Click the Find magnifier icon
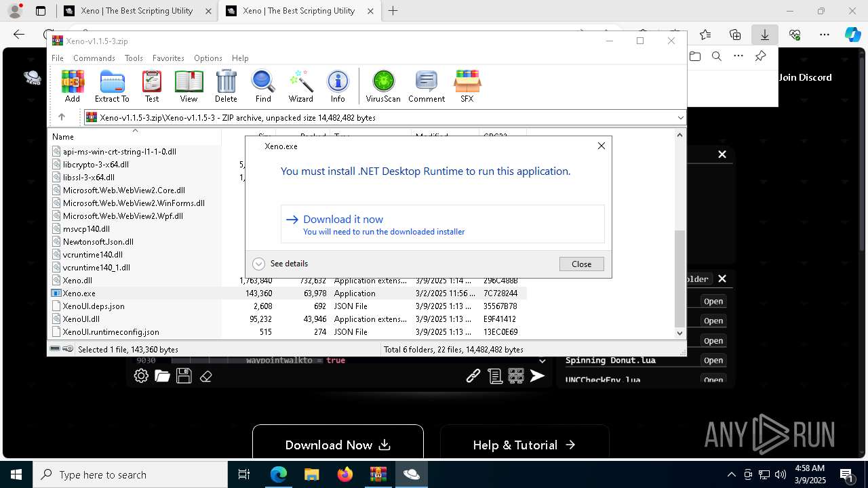Viewport: 868px width, 488px height. click(263, 86)
